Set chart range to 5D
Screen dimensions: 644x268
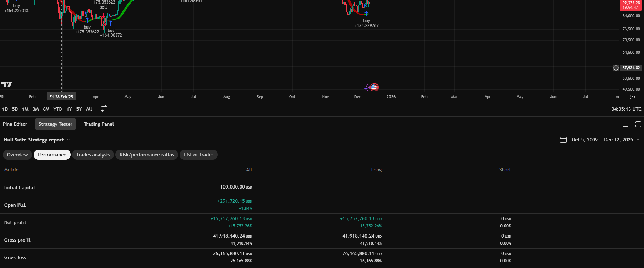[x=15, y=109]
